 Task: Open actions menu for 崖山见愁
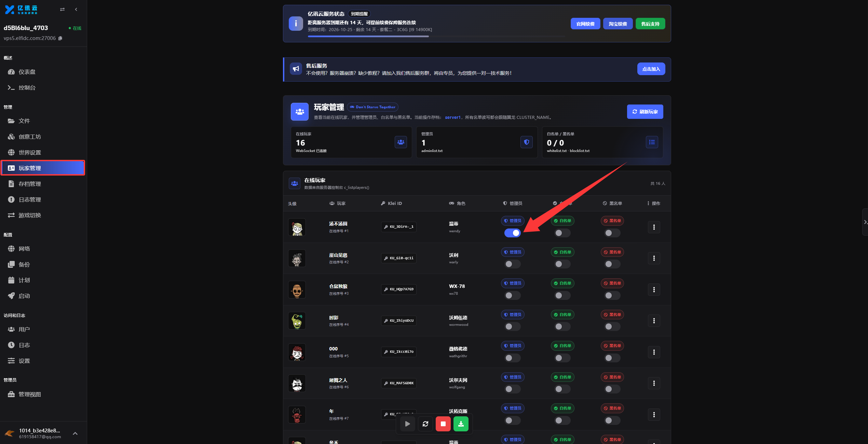[654, 258]
